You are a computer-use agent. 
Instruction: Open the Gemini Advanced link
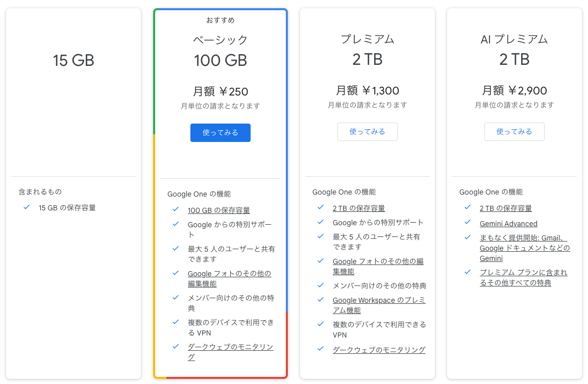(x=508, y=224)
